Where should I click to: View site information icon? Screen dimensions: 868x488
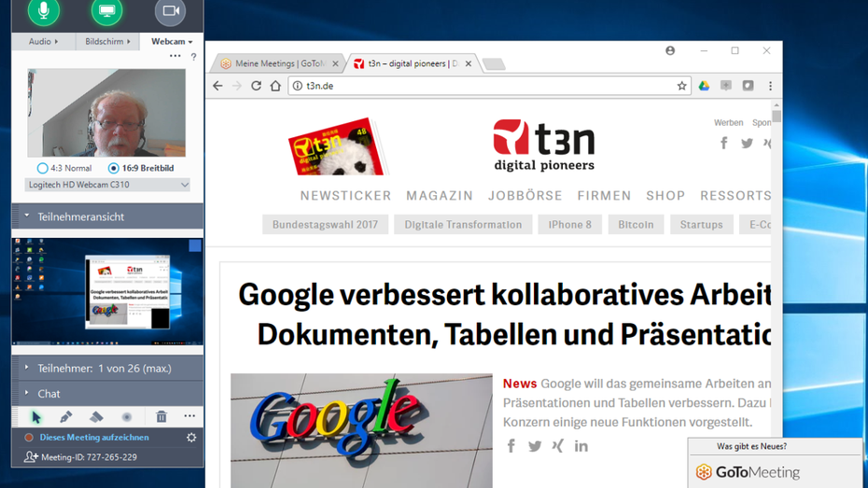(298, 86)
